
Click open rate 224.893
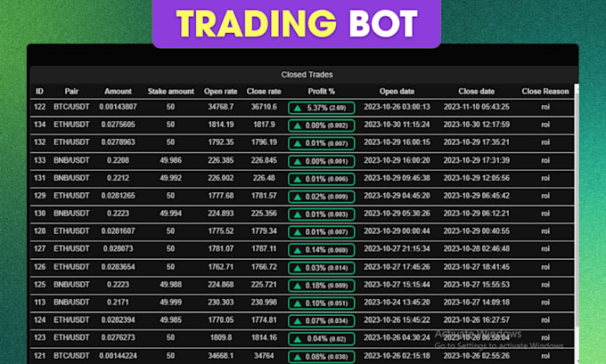point(221,213)
